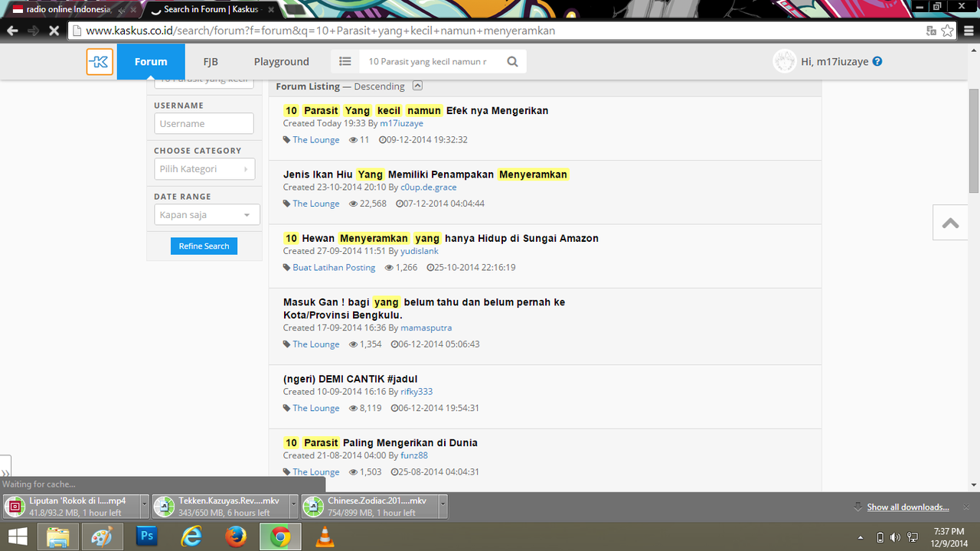Open thread (ngeri) DEMI CANTIK #jadul

point(350,379)
